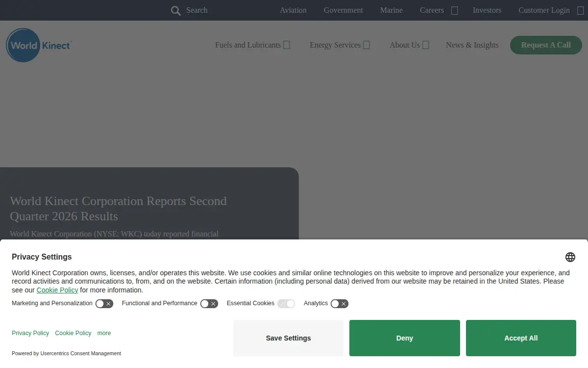Viewport: 588px width, 368px height.
Task: Click the Search field text
Action: (197, 10)
